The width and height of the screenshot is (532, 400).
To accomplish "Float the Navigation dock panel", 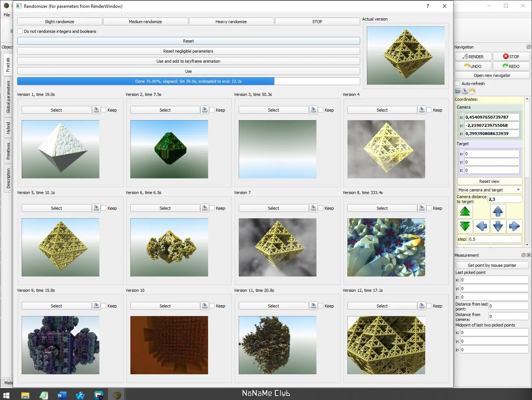I will (528, 47).
